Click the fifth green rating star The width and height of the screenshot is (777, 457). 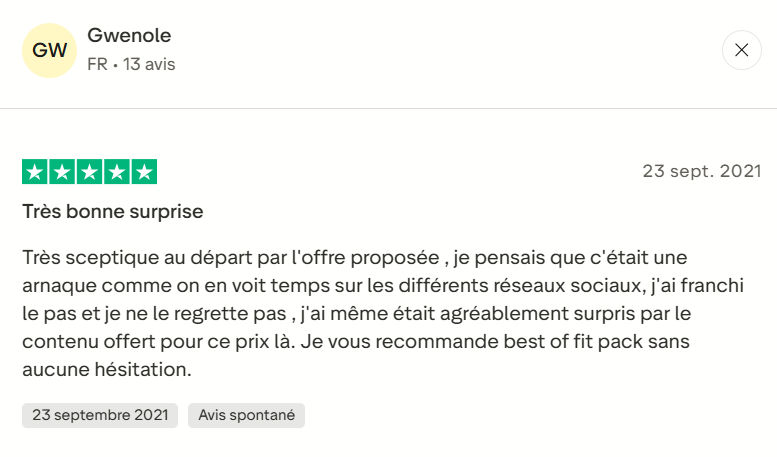tap(144, 172)
